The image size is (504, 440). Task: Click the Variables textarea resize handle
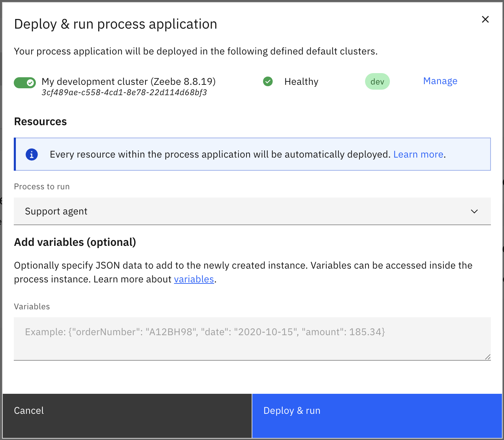(487, 357)
